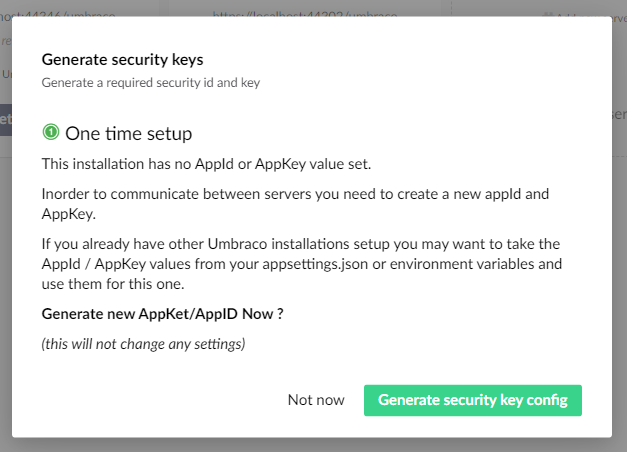The width and height of the screenshot is (627, 452).
Task: Click the green step-one circle icon
Action: click(x=51, y=132)
